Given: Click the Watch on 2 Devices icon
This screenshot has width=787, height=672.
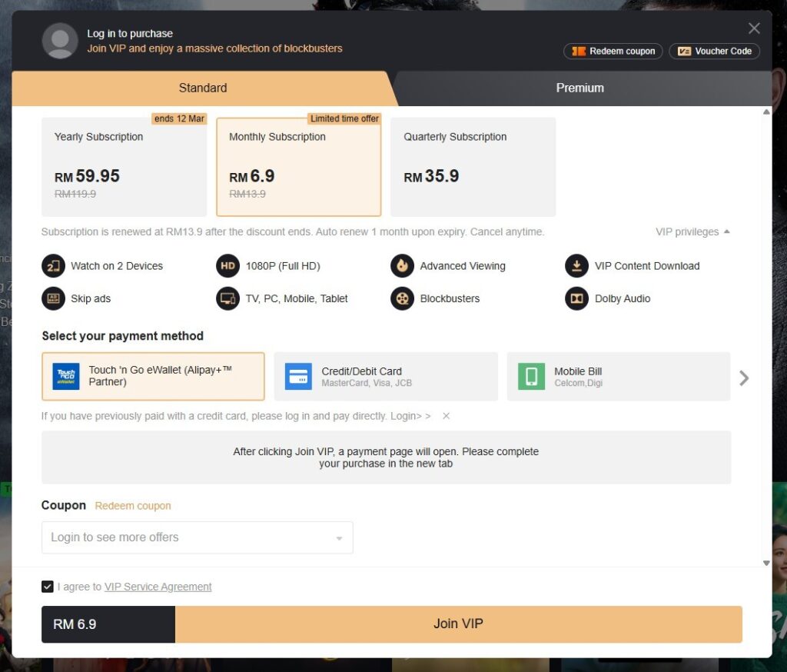Looking at the screenshot, I should point(54,266).
